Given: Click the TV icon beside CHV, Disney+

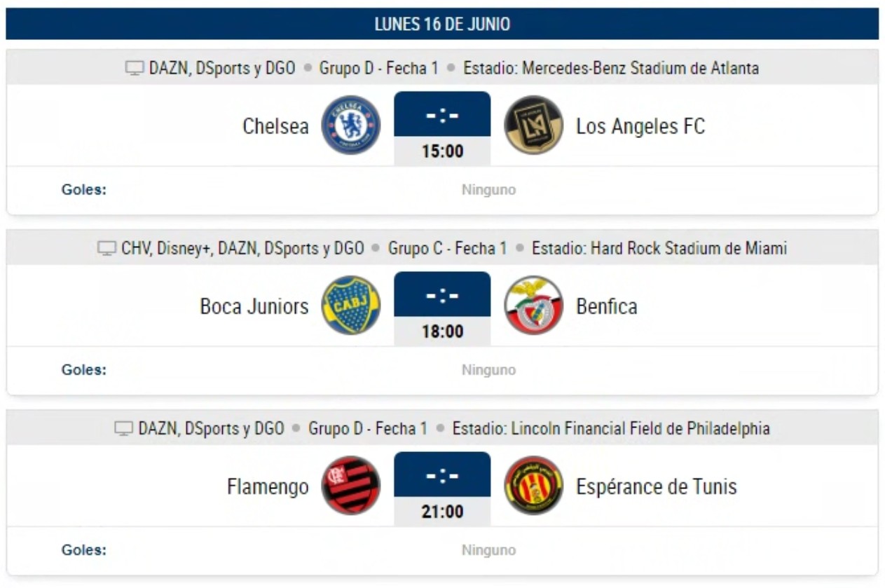Looking at the screenshot, I should 107,249.
